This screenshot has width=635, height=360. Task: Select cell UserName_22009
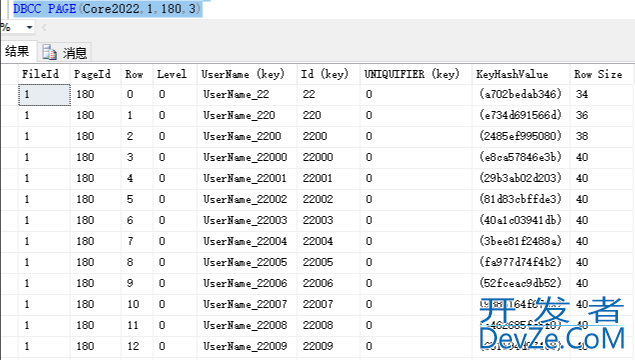[247, 347]
